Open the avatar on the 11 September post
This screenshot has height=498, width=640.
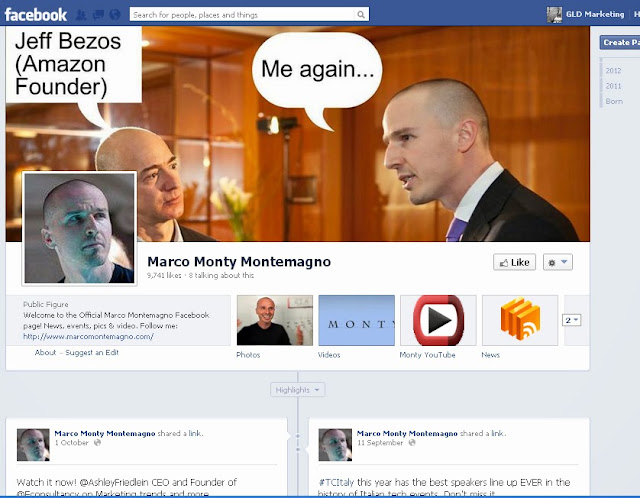pyautogui.click(x=335, y=445)
